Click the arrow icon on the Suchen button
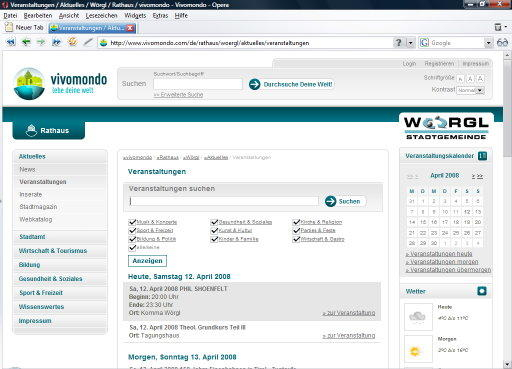The width and height of the screenshot is (512, 369). [331, 201]
